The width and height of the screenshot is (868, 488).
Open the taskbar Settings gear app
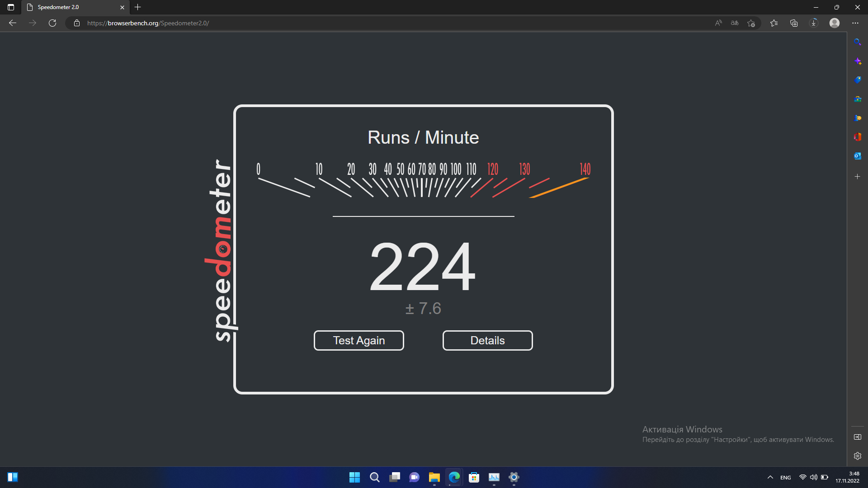pyautogui.click(x=514, y=477)
